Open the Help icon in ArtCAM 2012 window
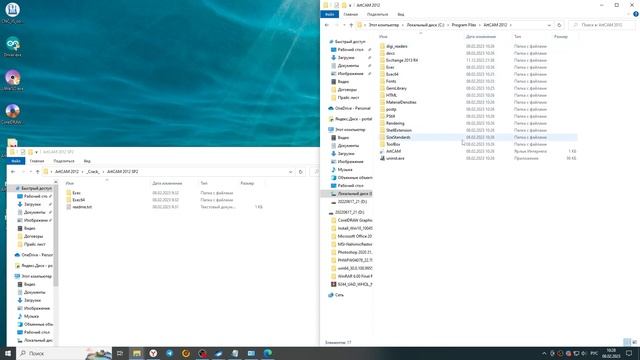Screen dimensions: 640x360 pyautogui.click(x=636, y=14)
